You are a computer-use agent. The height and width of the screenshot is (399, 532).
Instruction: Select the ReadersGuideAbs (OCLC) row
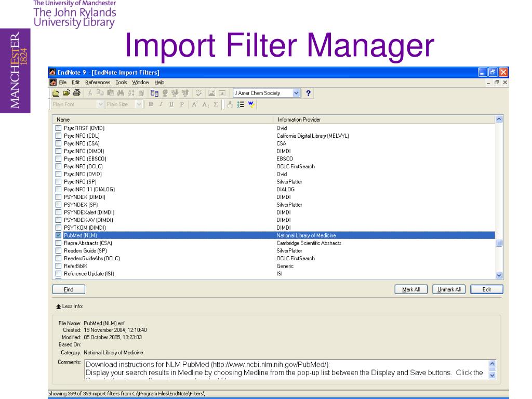[274, 259]
